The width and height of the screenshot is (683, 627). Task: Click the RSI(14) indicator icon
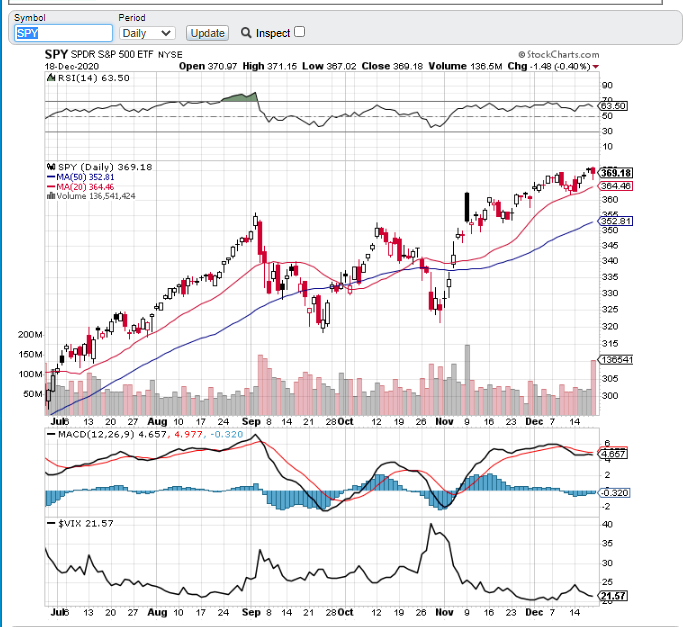[x=51, y=78]
